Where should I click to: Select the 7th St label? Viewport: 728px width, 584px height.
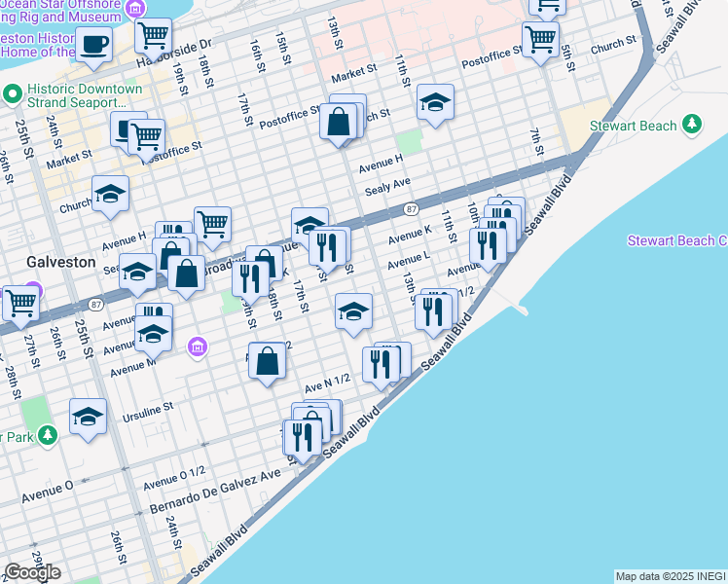click(x=536, y=141)
